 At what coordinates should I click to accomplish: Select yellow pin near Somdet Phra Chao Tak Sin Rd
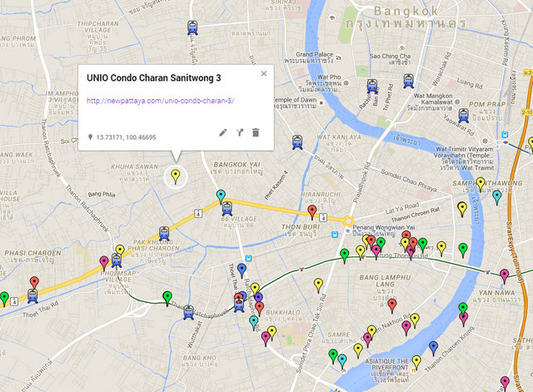click(318, 285)
